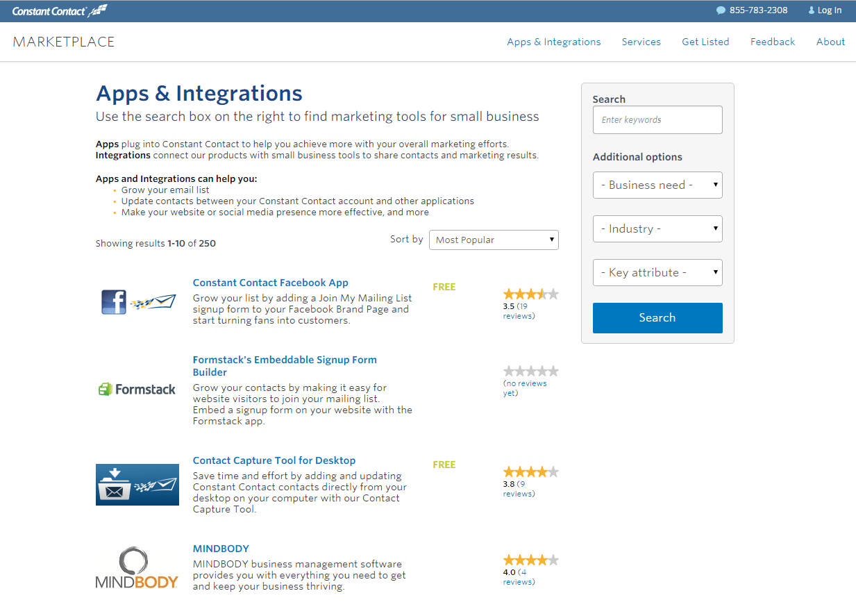
Task: Open the Facebook app logo thumbnail
Action: click(x=137, y=302)
